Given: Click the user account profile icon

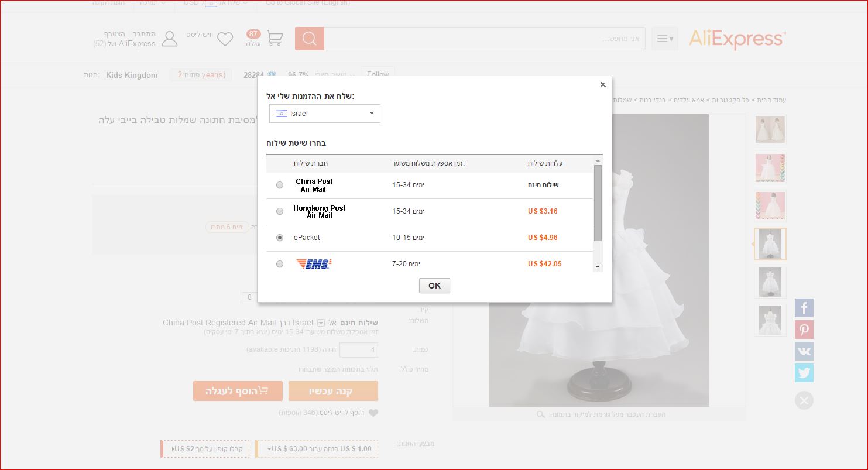Looking at the screenshot, I should pos(169,39).
